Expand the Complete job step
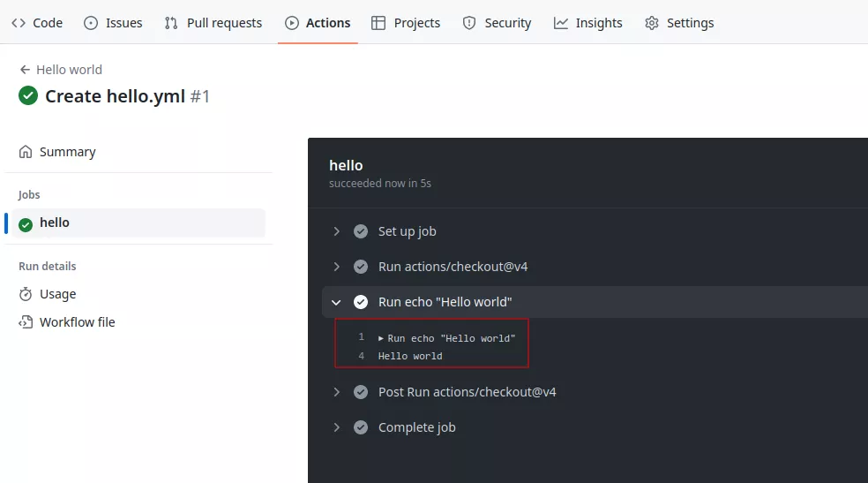The image size is (868, 483). 336,427
